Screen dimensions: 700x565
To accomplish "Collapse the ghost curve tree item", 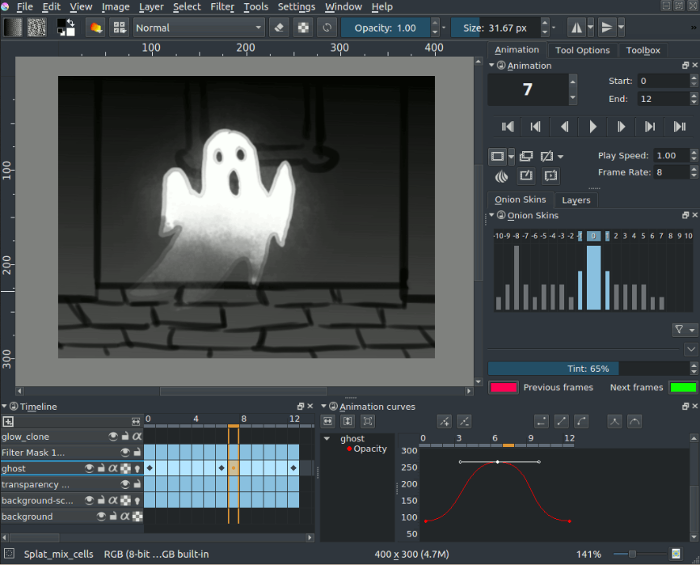I will tap(327, 439).
